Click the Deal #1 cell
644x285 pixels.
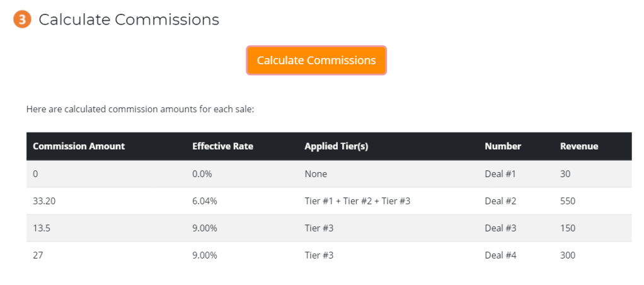click(500, 174)
